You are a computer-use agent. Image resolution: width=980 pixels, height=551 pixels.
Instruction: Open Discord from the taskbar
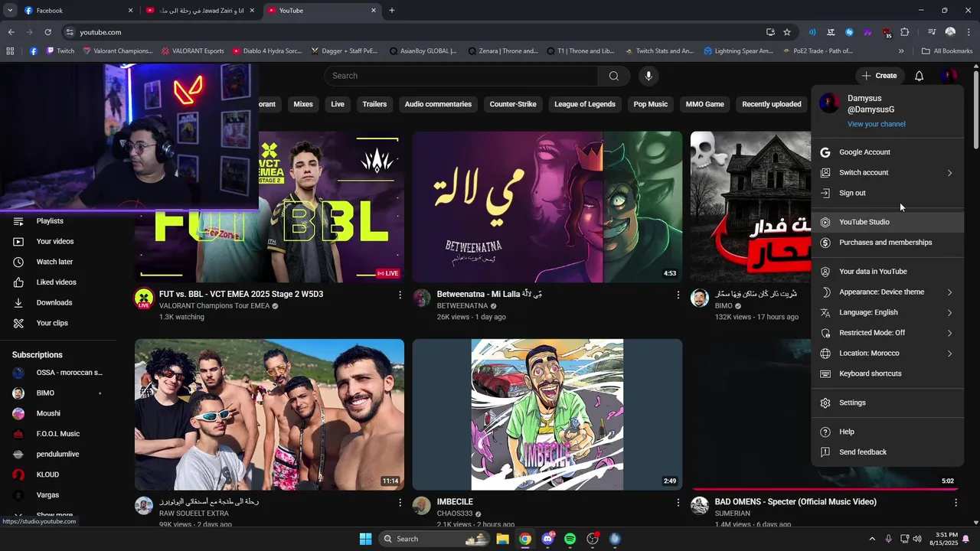tap(547, 539)
